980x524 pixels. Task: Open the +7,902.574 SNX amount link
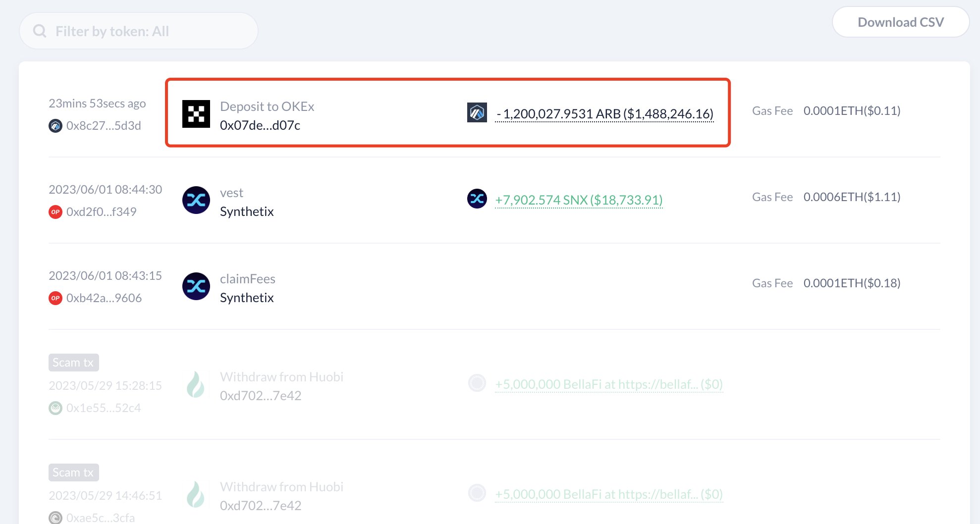point(579,200)
